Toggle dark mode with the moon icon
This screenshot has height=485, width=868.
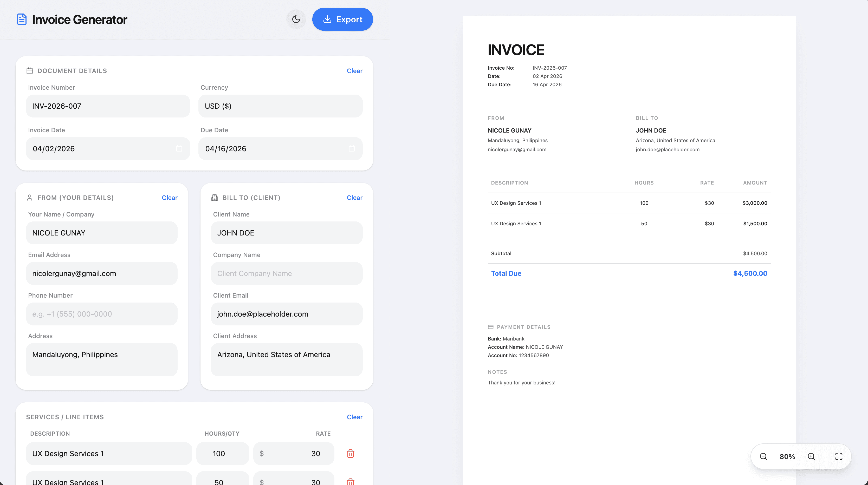(x=296, y=19)
